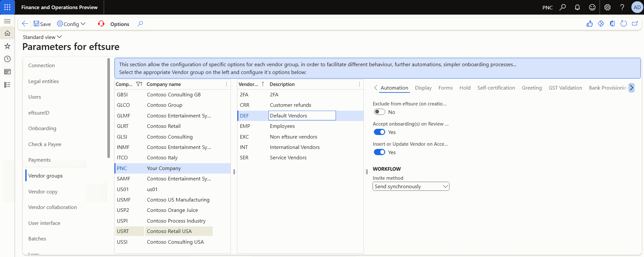644x257 pixels.
Task: Open the Vendor copy section
Action: tap(43, 191)
